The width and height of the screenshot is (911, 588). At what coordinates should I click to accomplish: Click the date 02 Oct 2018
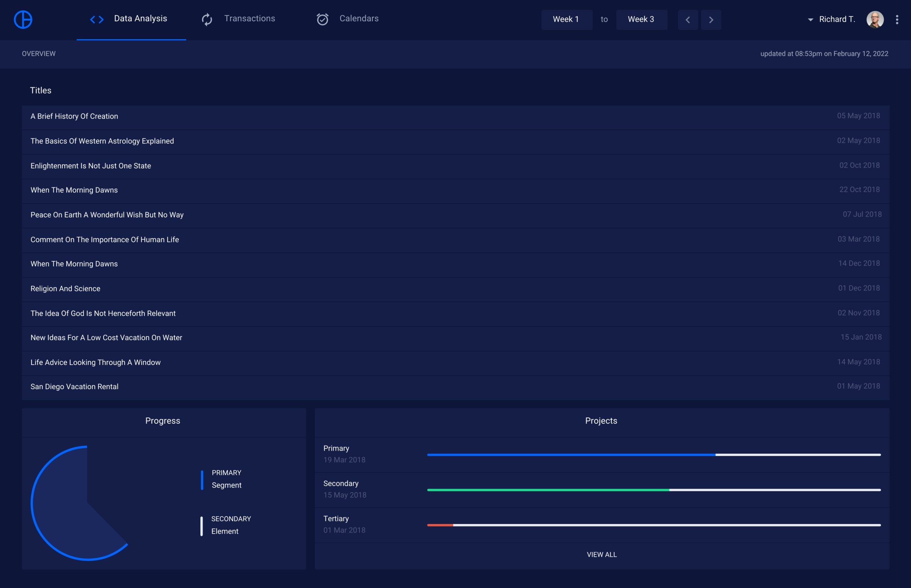859,165
